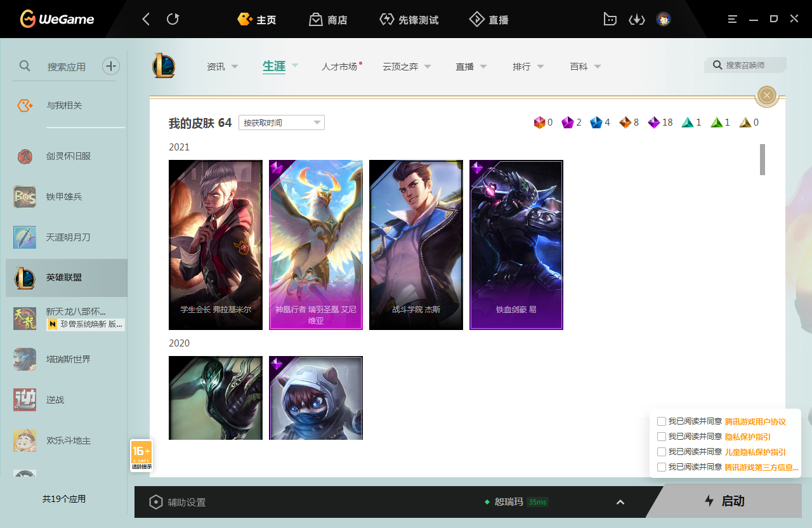Click the skins list vertical scrollbar
812x528 pixels.
[763, 159]
